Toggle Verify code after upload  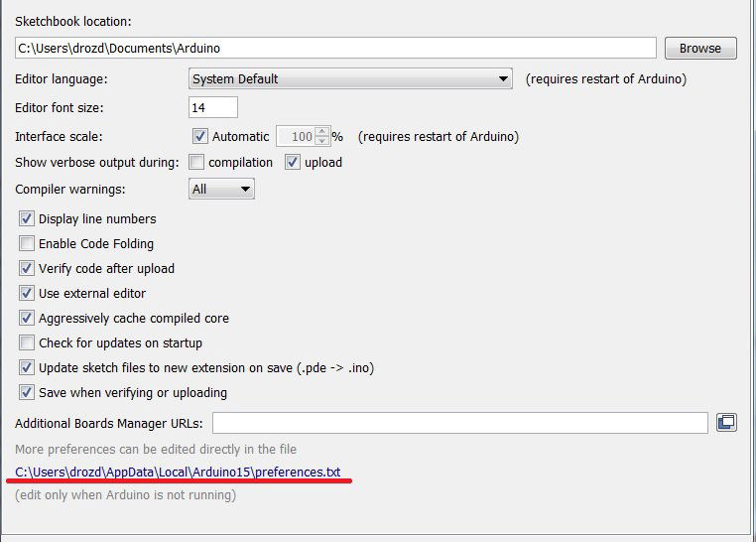pos(27,268)
